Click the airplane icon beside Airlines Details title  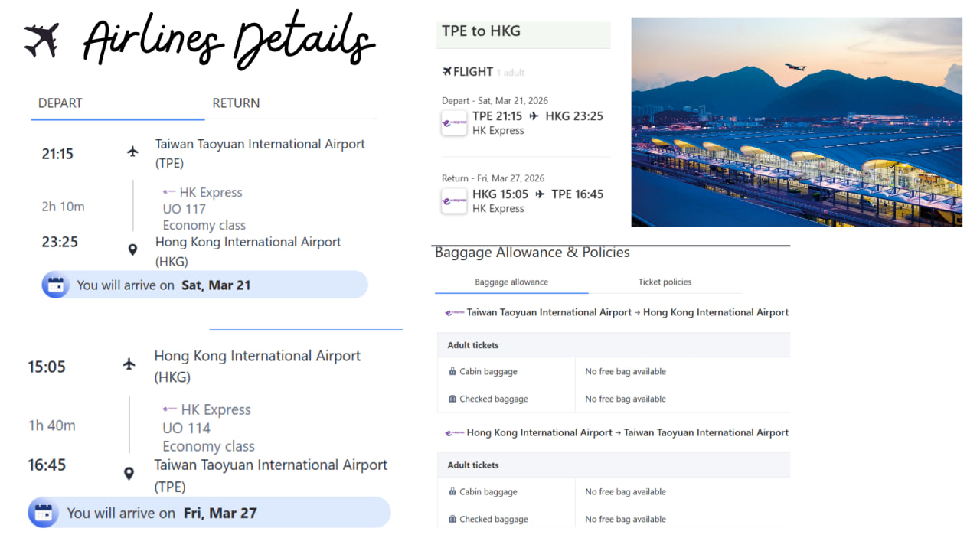[x=41, y=40]
